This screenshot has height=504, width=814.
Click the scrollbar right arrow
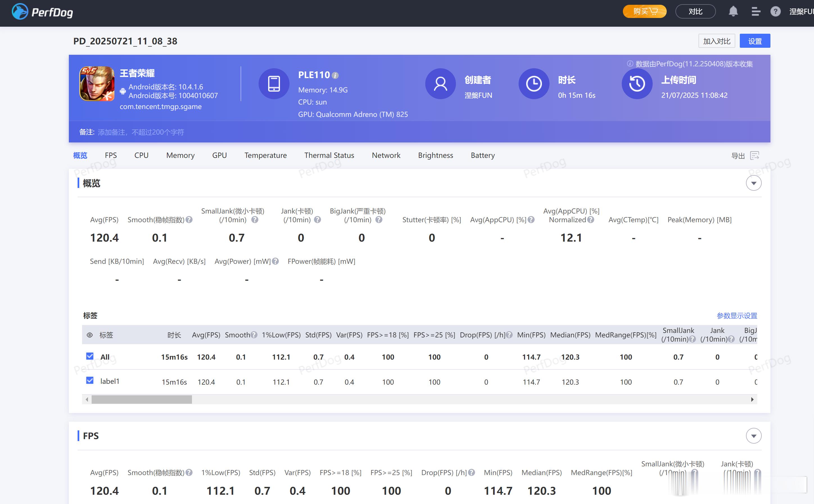click(x=752, y=399)
